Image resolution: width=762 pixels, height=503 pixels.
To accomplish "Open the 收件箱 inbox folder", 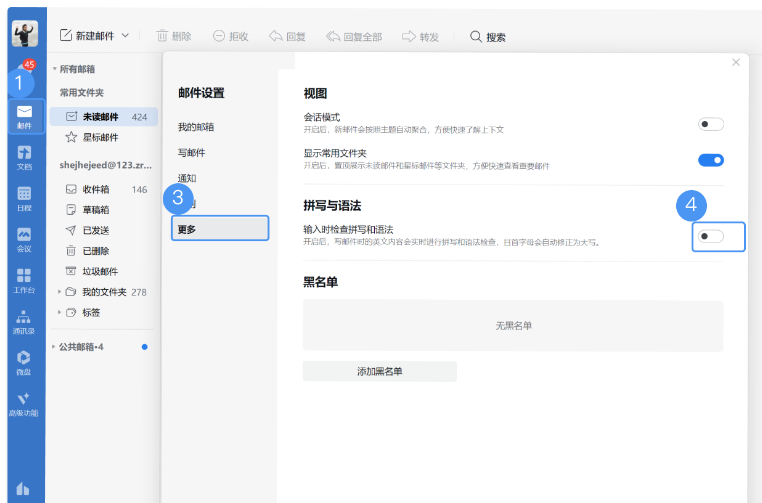I will point(96,189).
